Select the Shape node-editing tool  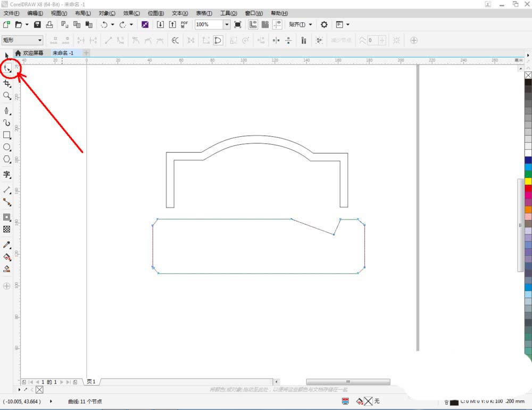click(x=7, y=68)
